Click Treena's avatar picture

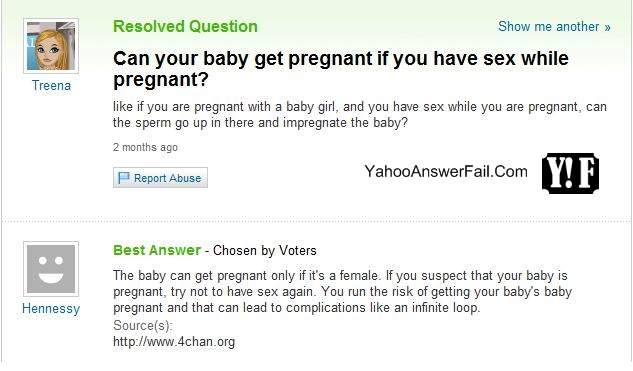coord(51,46)
